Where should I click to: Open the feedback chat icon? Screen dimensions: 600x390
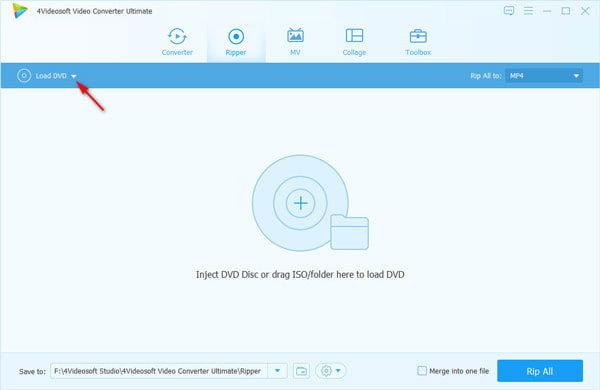[x=509, y=11]
